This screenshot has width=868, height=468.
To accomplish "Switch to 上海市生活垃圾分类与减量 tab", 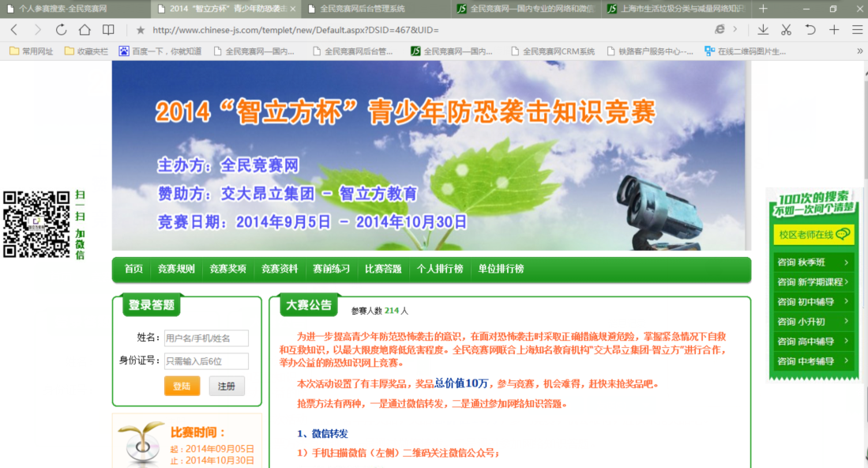I will click(676, 9).
